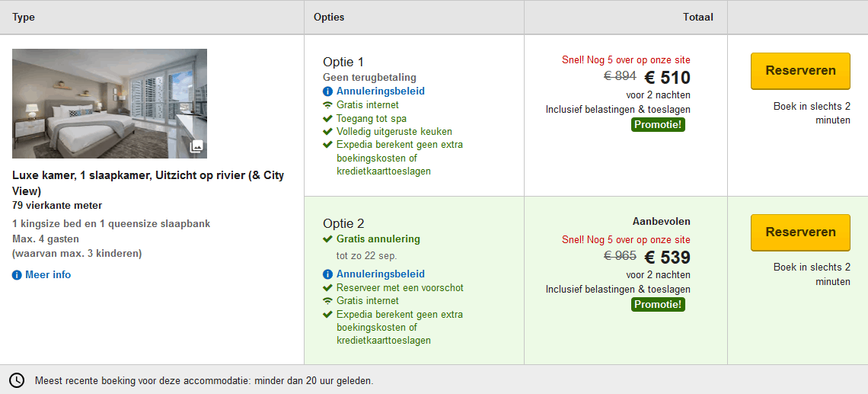Click the Promotie! badge in Optie 1
Viewport: 868px width, 394px height.
(x=658, y=125)
